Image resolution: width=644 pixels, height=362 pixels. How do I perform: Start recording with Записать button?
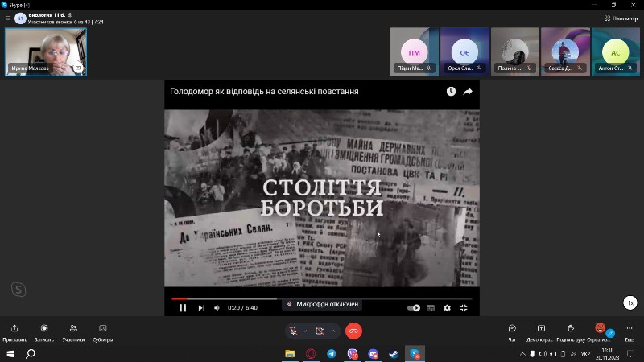pos(44,333)
